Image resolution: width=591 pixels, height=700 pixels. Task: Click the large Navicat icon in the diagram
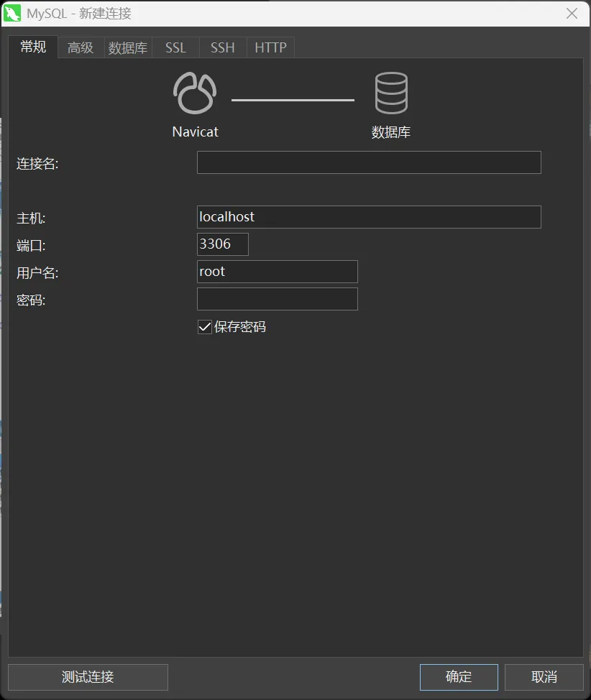click(x=195, y=94)
